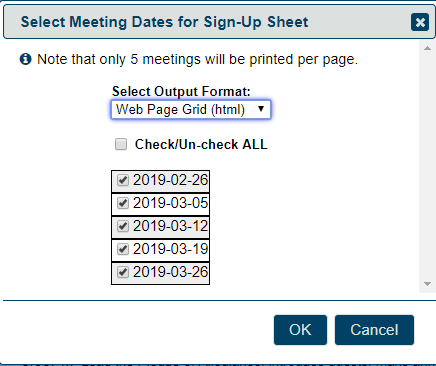Close the Select Meeting Dates dialog
Image resolution: width=436 pixels, height=366 pixels.
coord(420,22)
